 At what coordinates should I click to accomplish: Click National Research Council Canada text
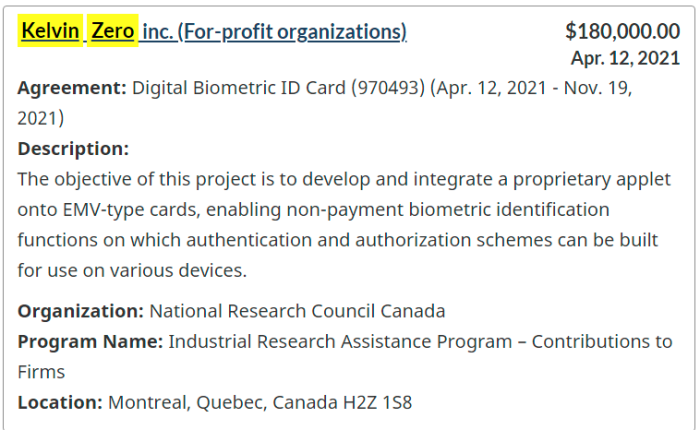click(297, 311)
